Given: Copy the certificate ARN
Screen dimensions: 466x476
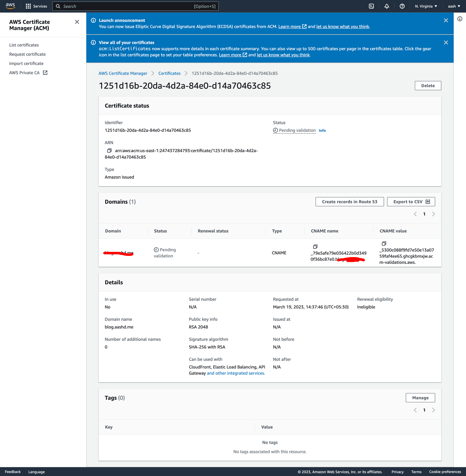Looking at the screenshot, I should (109, 150).
